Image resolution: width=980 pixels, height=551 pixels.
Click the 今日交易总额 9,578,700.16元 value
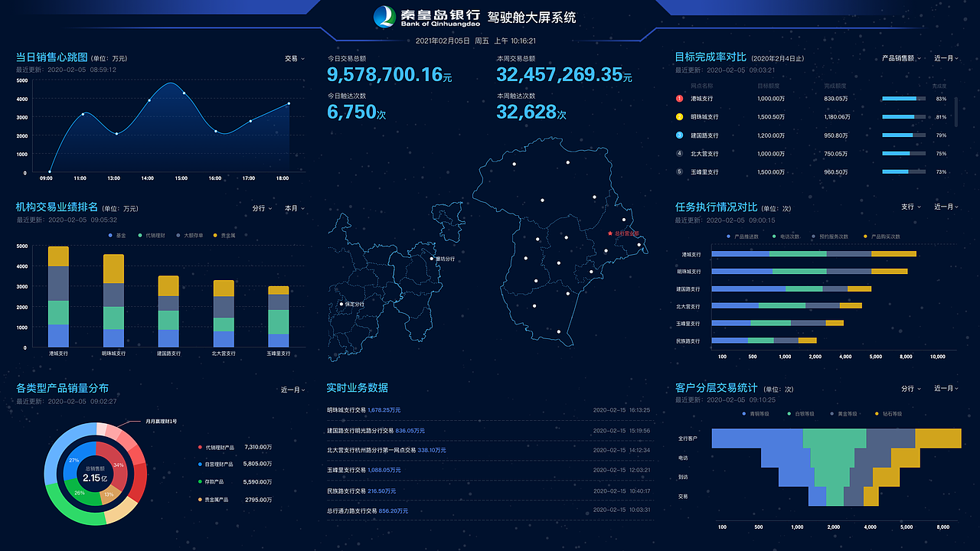(390, 74)
